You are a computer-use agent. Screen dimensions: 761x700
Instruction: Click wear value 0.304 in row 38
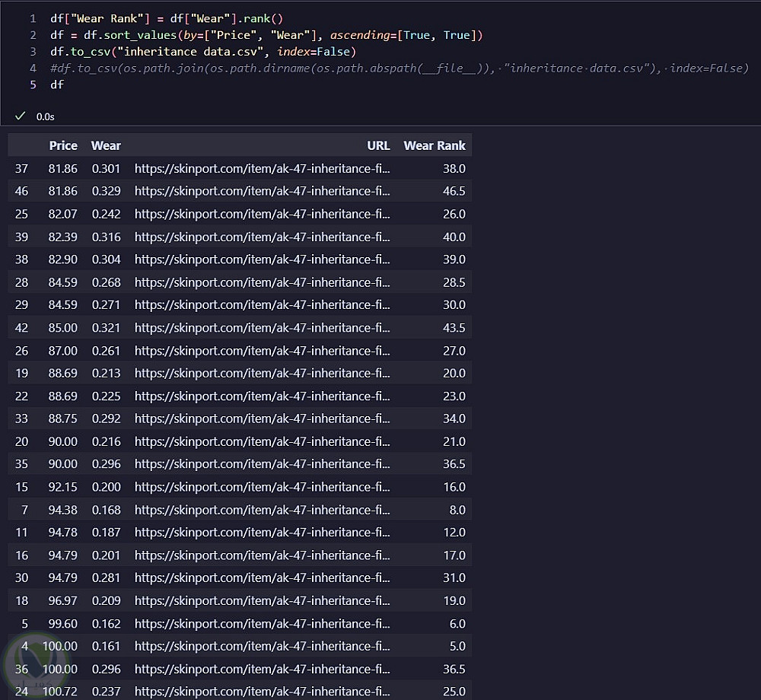point(106,259)
